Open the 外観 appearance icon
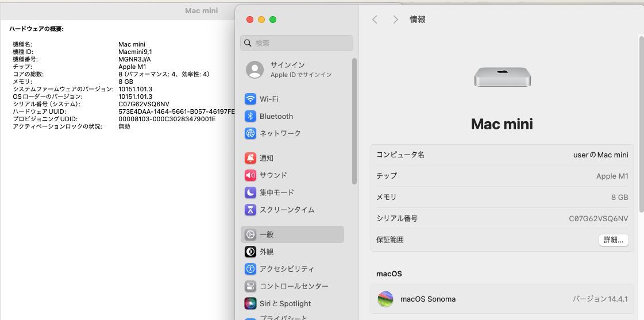 pyautogui.click(x=250, y=252)
